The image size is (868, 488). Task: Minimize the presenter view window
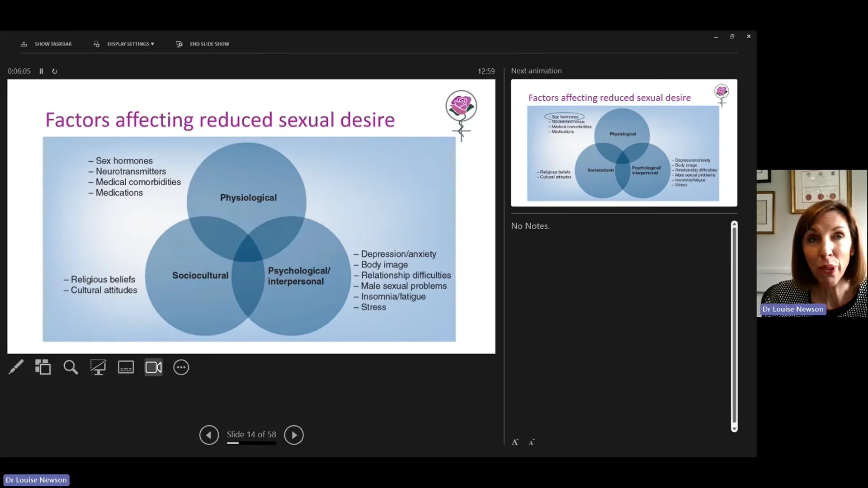[x=716, y=37]
